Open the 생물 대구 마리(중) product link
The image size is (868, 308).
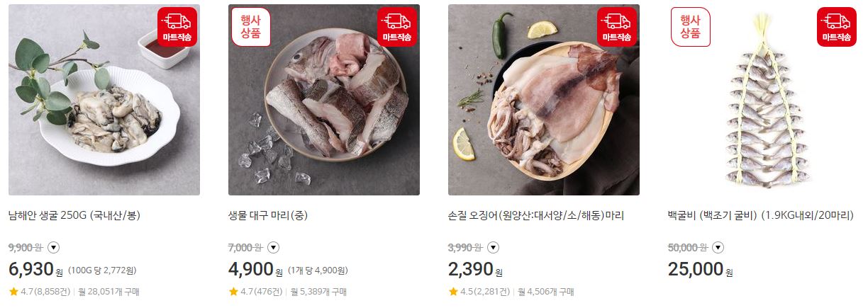click(268, 215)
